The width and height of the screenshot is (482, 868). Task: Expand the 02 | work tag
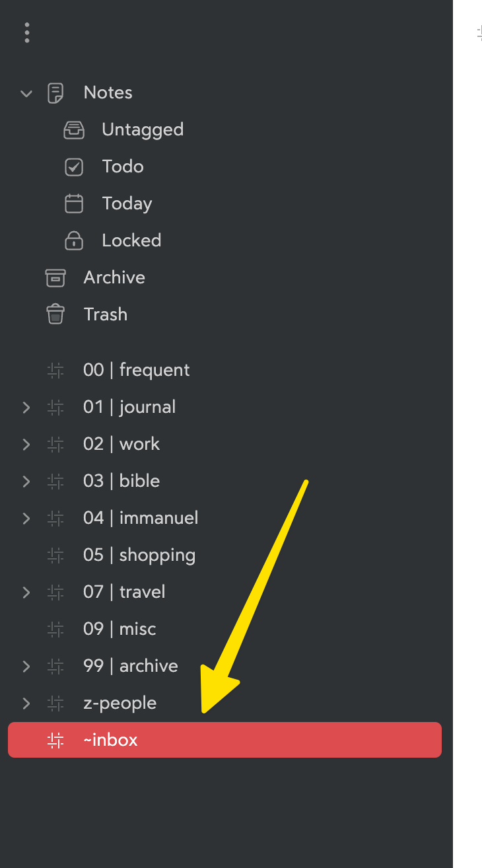pyautogui.click(x=26, y=445)
